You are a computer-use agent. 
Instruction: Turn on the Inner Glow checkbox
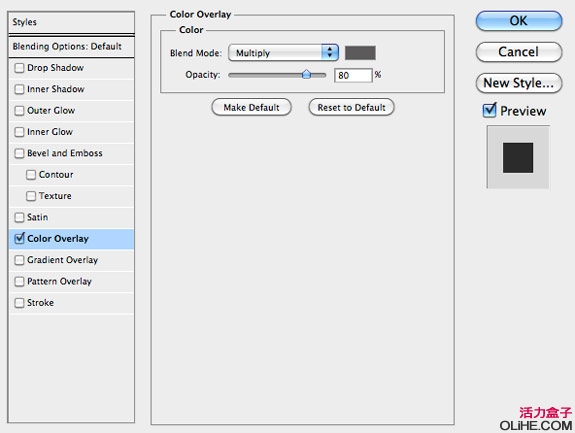[19, 132]
